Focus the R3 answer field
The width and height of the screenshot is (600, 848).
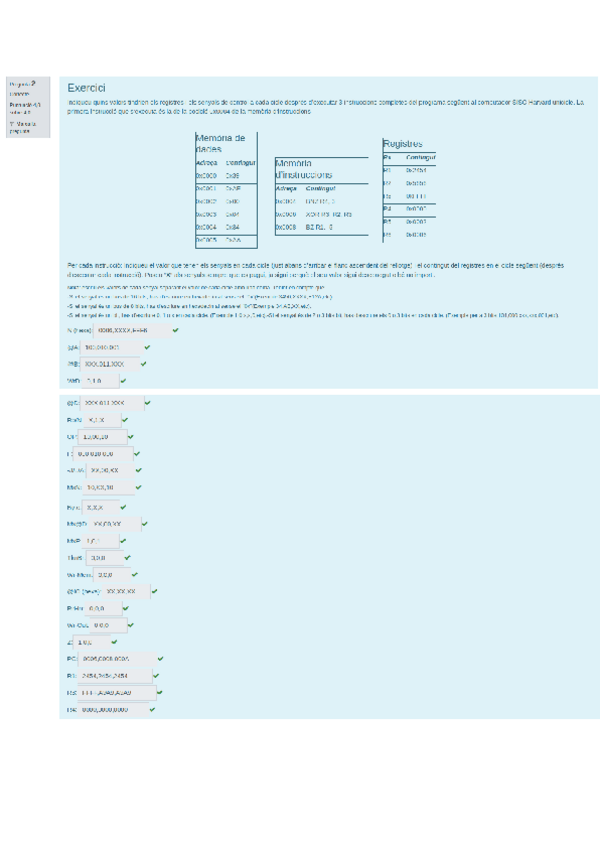click(117, 692)
